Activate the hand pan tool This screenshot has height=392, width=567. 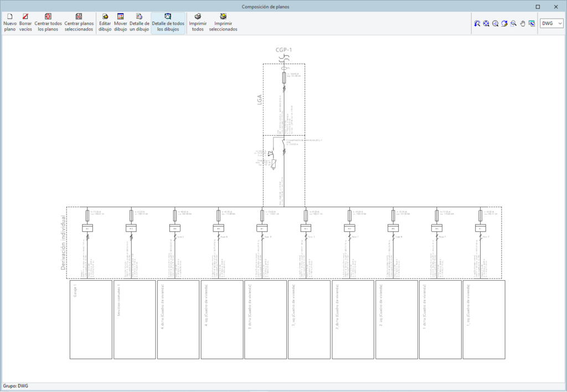(523, 23)
